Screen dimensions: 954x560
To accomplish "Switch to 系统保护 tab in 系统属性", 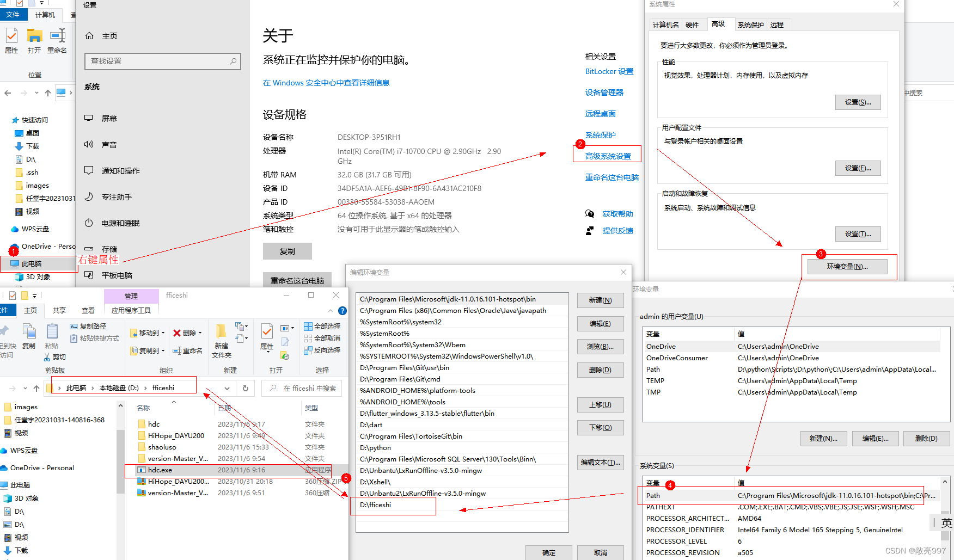I will tap(750, 24).
